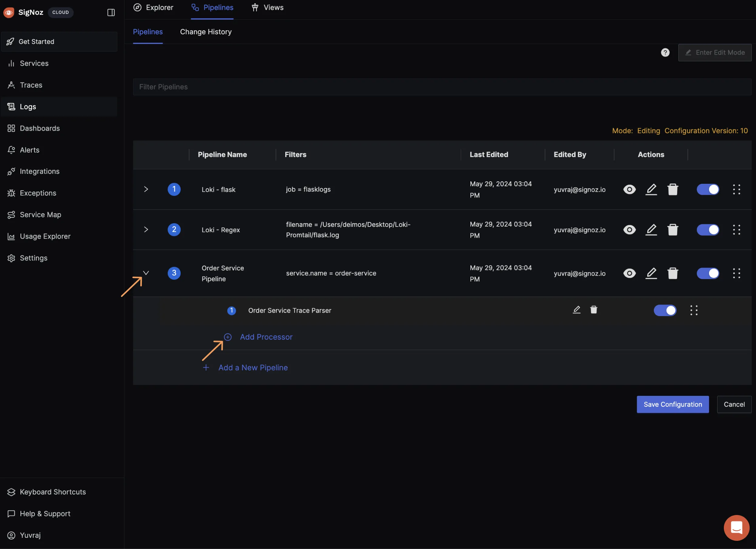
Task: Toggle off the Loki - Regex pipeline
Action: pyautogui.click(x=708, y=230)
